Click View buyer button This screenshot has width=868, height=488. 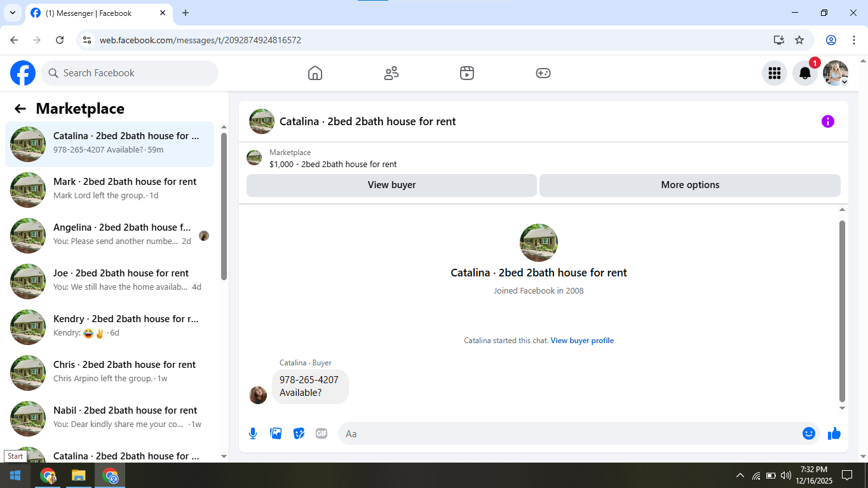click(x=391, y=185)
